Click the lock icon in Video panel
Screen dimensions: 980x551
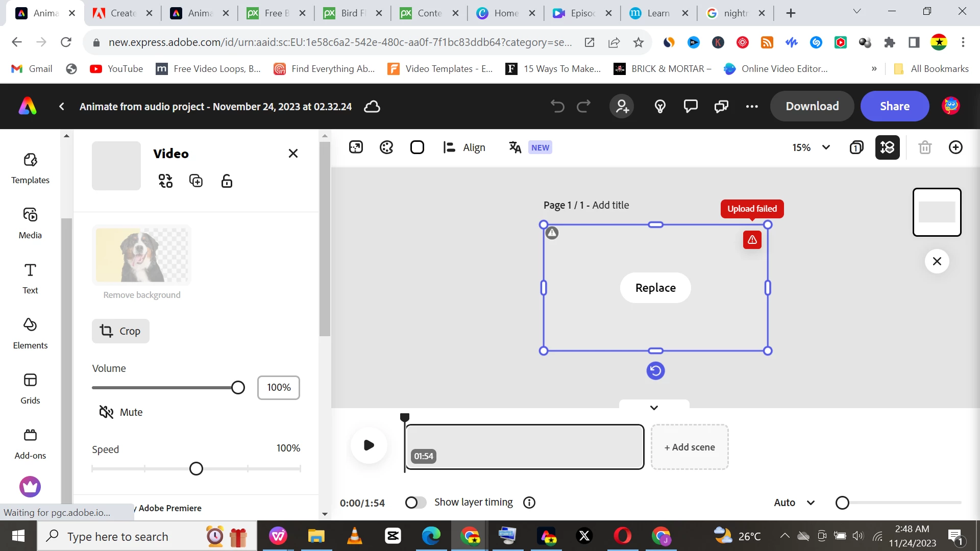227,181
